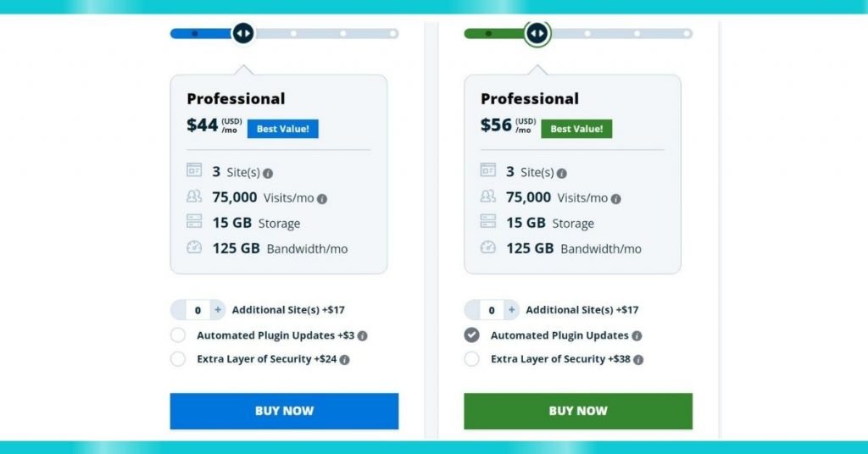Image resolution: width=868 pixels, height=454 pixels.
Task: Click the blue plan slider handle
Action: coord(243,34)
